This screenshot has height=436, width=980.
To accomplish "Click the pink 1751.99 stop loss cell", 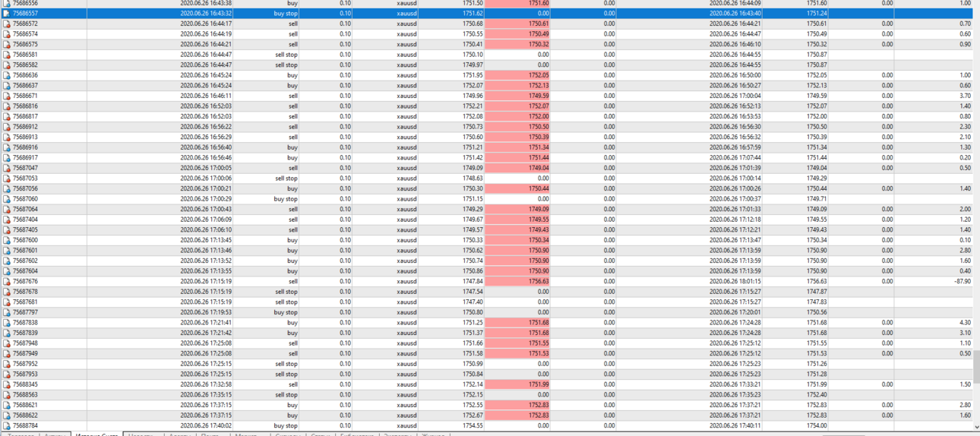I will pyautogui.click(x=517, y=384).
